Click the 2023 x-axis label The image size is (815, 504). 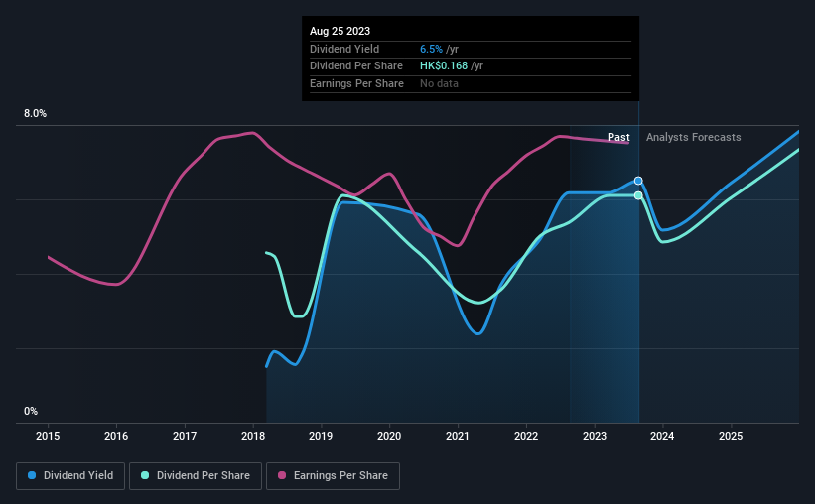[x=594, y=436]
